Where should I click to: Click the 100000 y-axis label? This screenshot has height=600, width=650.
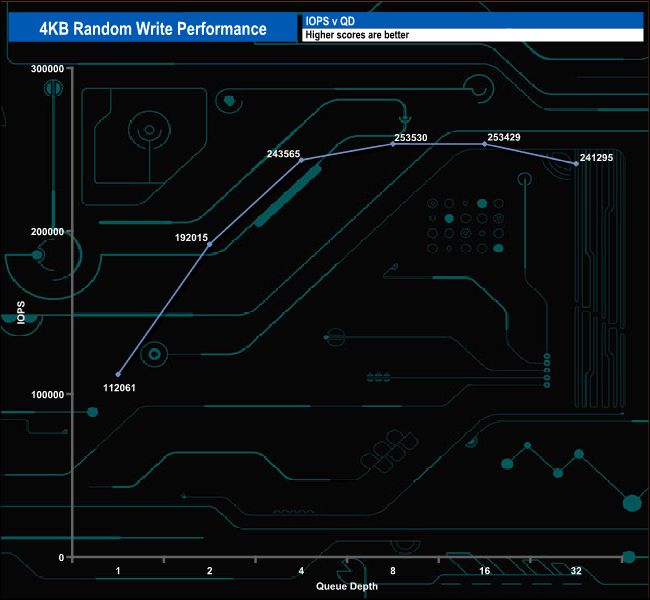(47, 395)
